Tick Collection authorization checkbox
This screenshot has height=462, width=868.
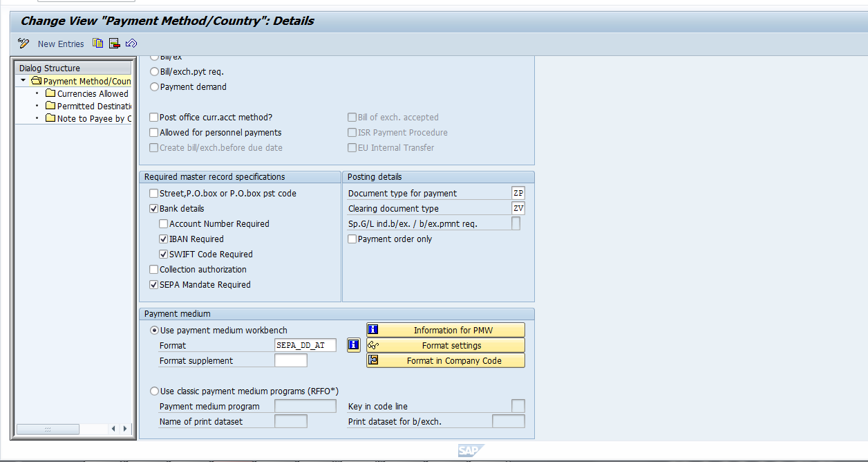click(x=154, y=269)
